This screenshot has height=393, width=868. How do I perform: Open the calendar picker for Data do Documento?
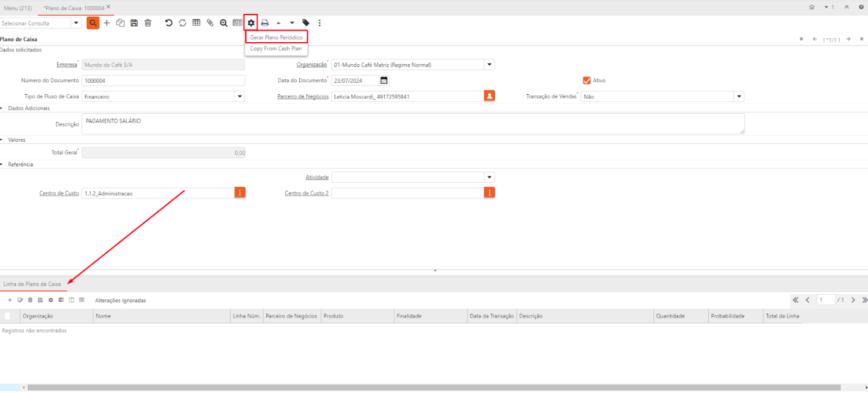point(384,80)
